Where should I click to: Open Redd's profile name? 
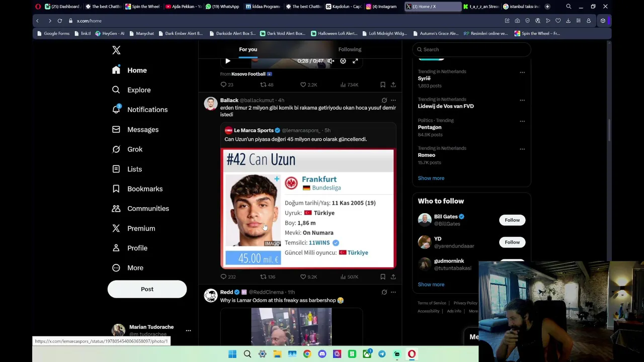pyautogui.click(x=226, y=292)
